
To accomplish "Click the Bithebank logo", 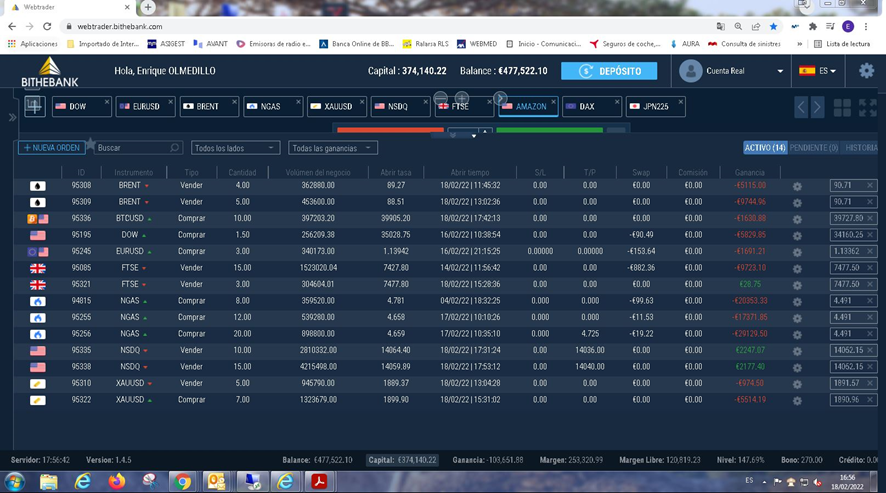I will (x=50, y=71).
